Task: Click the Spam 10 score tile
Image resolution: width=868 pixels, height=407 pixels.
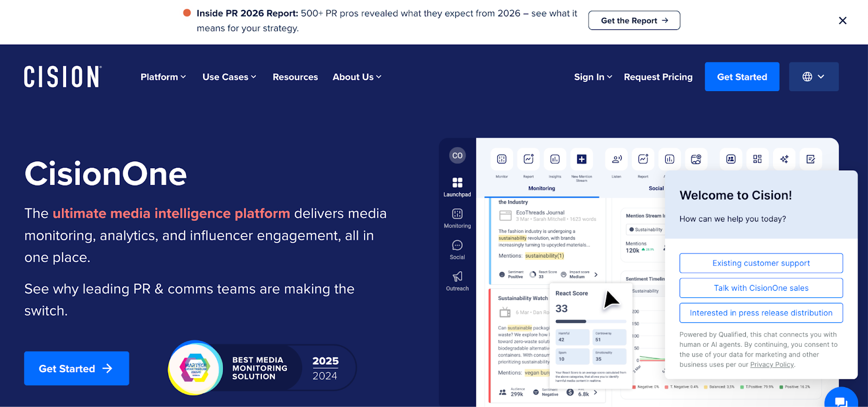Action: (x=572, y=356)
